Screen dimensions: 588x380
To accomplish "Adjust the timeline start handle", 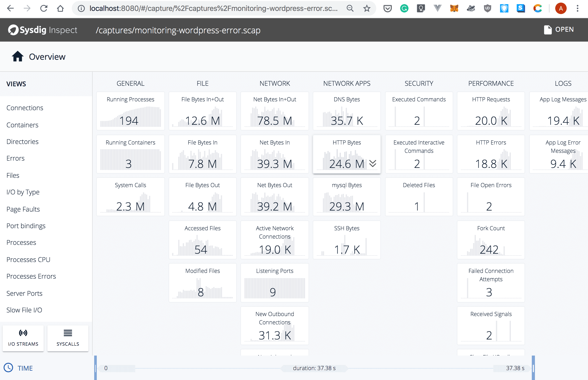I will pos(95,368).
